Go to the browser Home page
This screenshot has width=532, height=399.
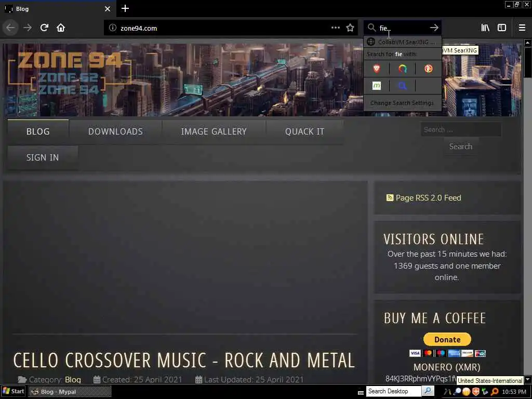point(61,28)
